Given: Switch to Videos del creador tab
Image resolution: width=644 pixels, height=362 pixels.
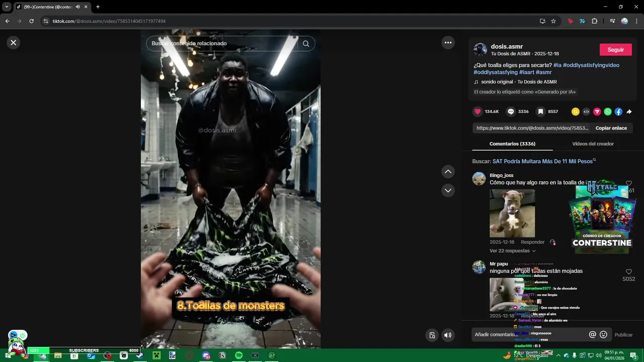Looking at the screenshot, I should 593,144.
